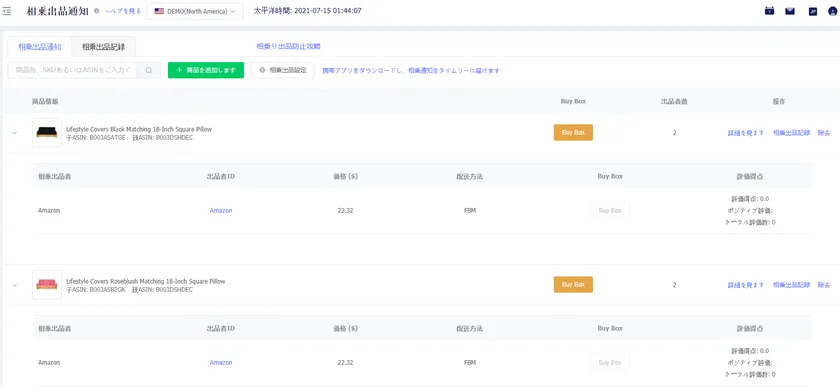This screenshot has height=387, width=840.
Task: Click the mobile app download link
Action: (x=411, y=71)
